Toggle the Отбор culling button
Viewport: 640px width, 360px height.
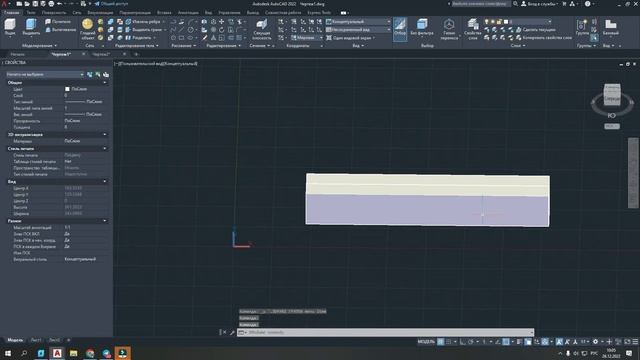pyautogui.click(x=400, y=29)
